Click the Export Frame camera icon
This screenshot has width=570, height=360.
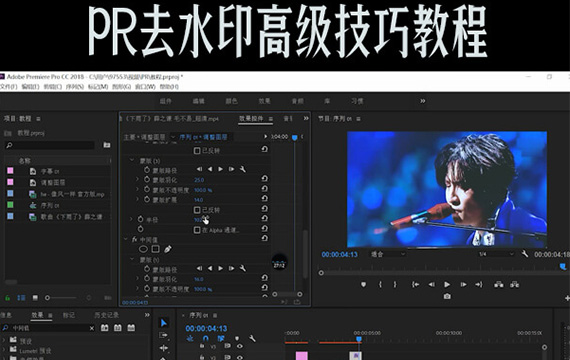pos(447,296)
